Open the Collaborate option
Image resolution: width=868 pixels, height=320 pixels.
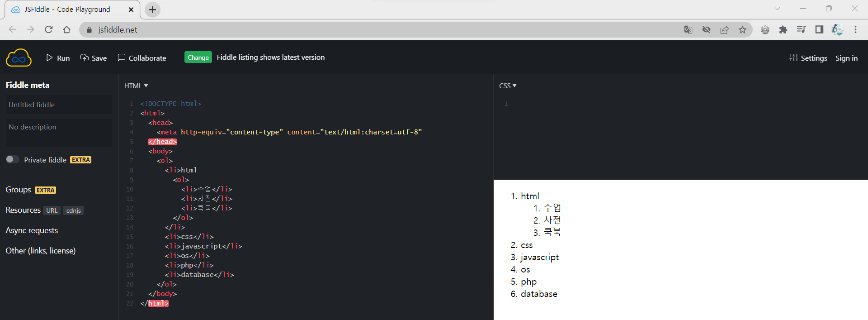click(142, 58)
